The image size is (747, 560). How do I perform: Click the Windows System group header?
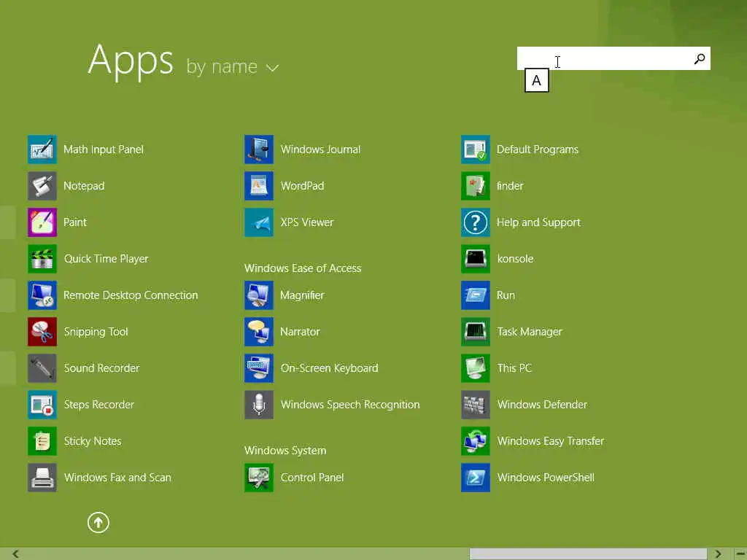[x=285, y=451]
